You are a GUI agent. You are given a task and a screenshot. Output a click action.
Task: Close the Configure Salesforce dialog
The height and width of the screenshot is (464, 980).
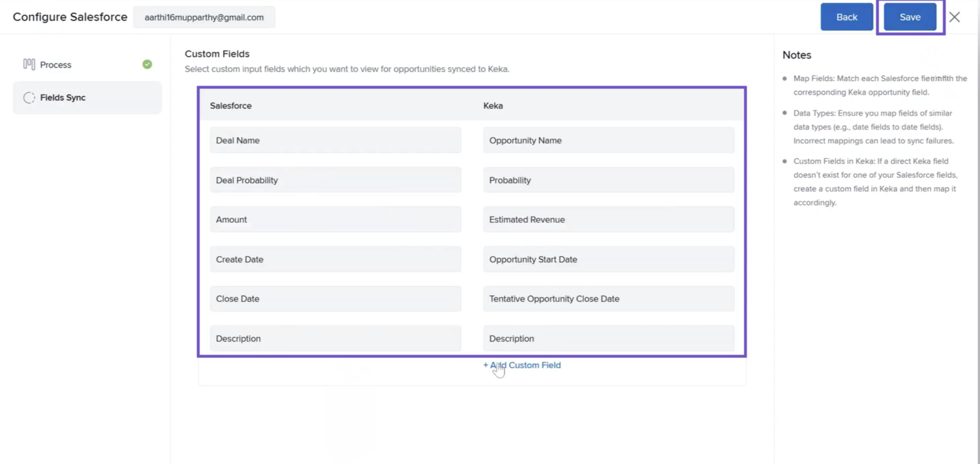point(954,17)
